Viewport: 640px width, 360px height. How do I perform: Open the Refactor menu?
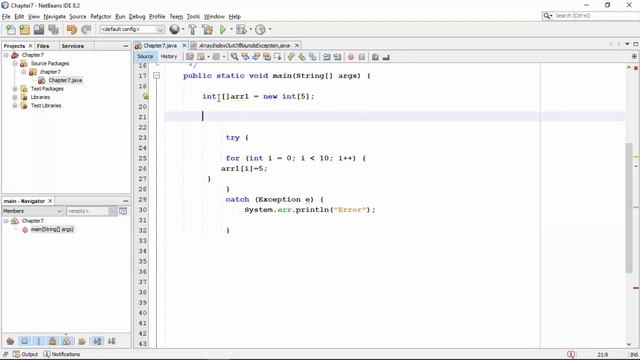click(x=101, y=16)
